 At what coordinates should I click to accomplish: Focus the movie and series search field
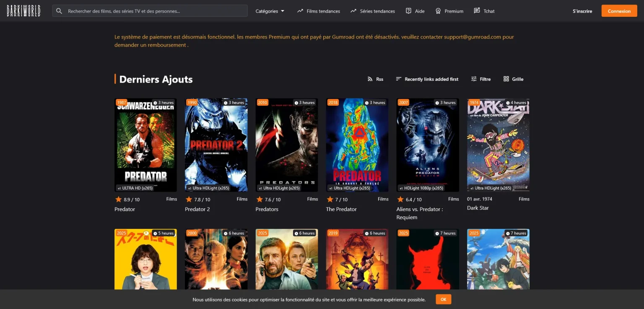coord(150,11)
